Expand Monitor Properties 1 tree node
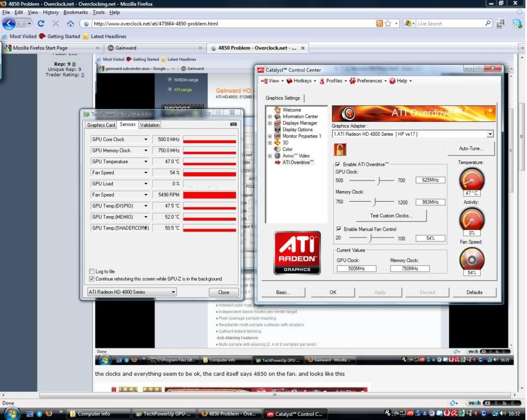 point(269,136)
